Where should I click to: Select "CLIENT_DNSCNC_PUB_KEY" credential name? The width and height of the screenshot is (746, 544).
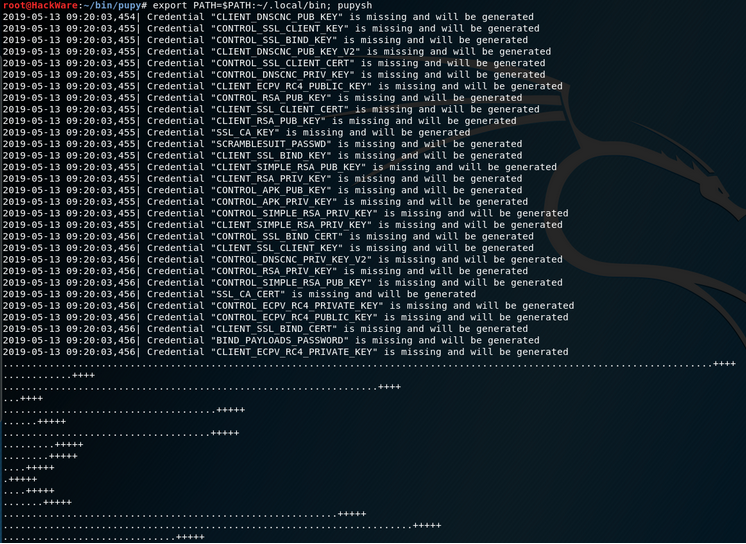click(277, 17)
